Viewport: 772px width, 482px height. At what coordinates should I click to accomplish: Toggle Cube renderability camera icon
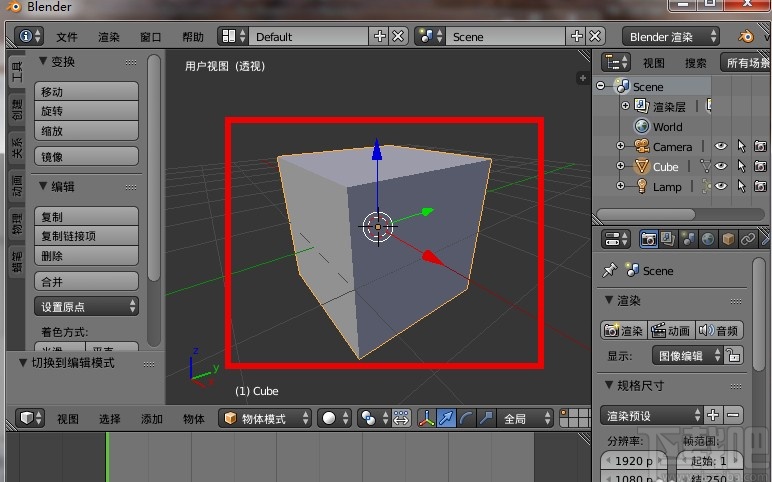(x=761, y=166)
